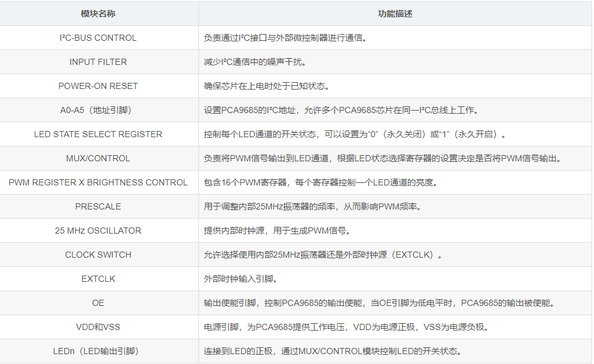Image resolution: width=594 pixels, height=364 pixels.
Task: Select the LEDn（LED输出引脚）cell
Action: [98, 351]
